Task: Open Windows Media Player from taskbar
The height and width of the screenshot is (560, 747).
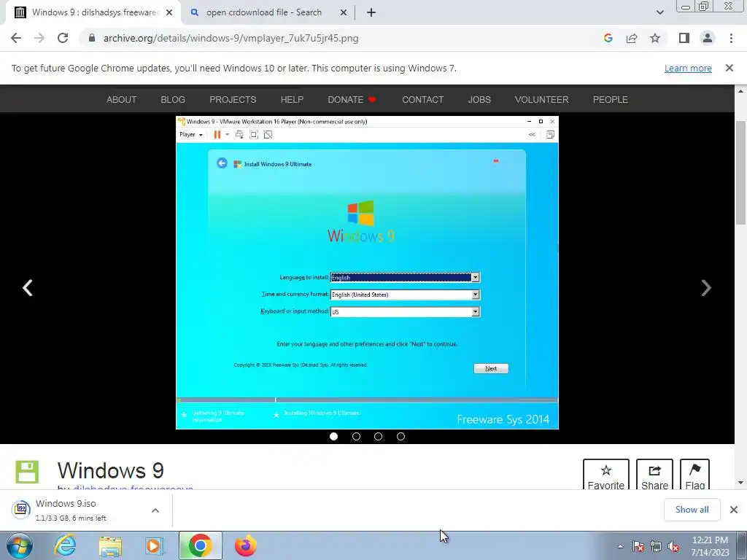Action: [155, 545]
